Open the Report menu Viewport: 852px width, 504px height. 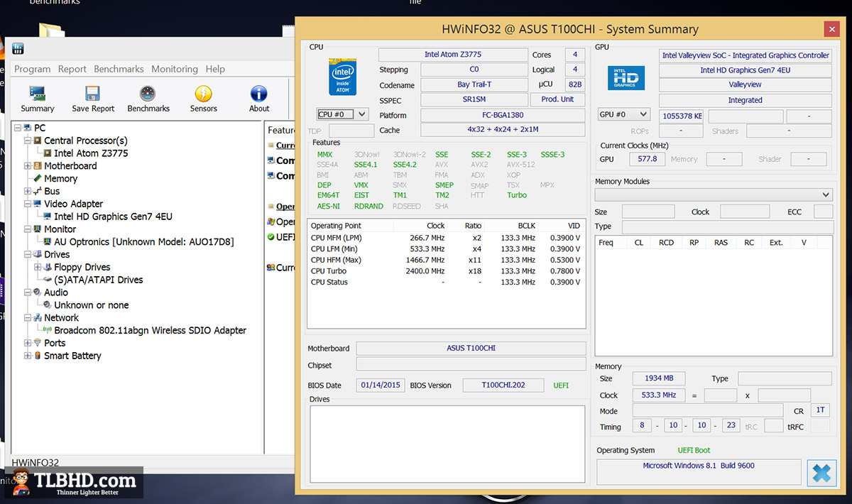point(72,69)
